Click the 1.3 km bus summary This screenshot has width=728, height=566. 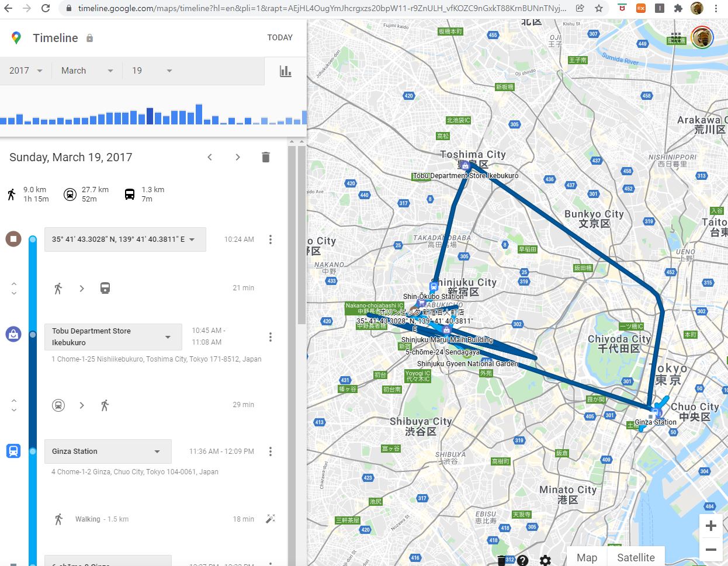point(144,194)
